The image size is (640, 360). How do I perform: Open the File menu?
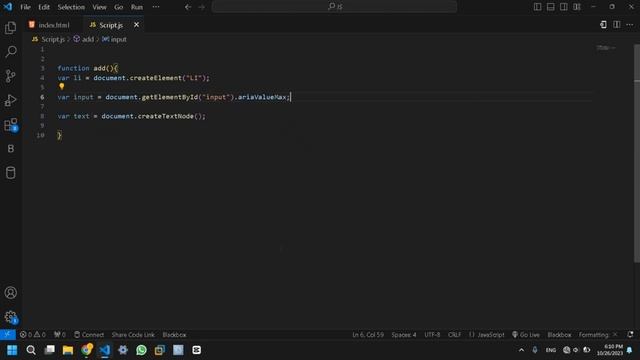coord(25,7)
